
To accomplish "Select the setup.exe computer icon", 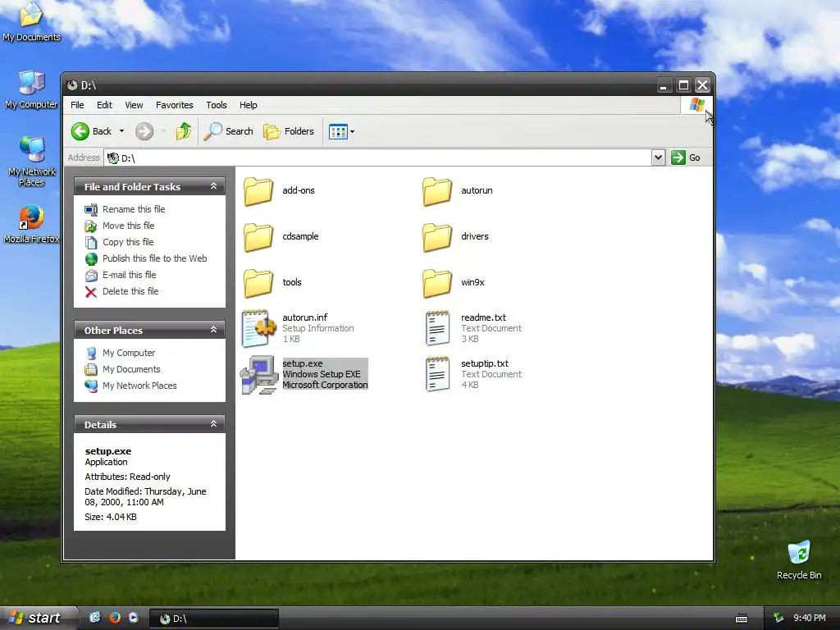I will [x=259, y=375].
